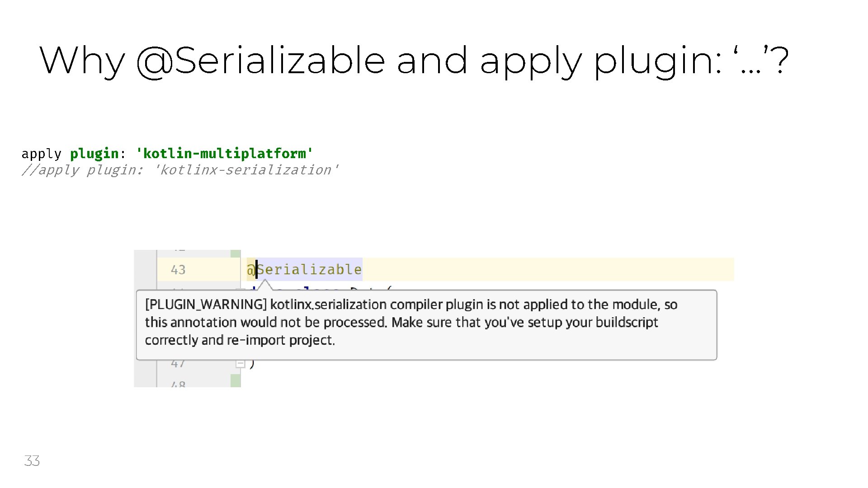The width and height of the screenshot is (868, 488).
Task: Click the 'apply' keyword on the first line
Action: pos(41,154)
